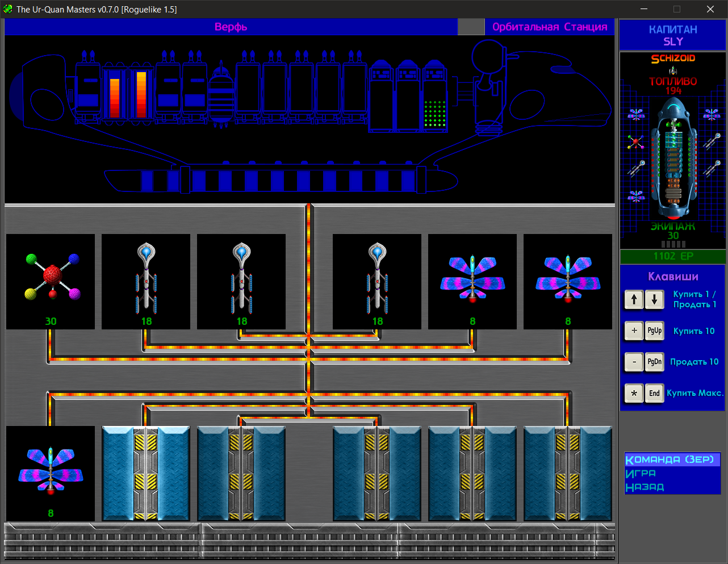Pick the top butterfly escort in sidebar left column

pyautogui.click(x=636, y=114)
